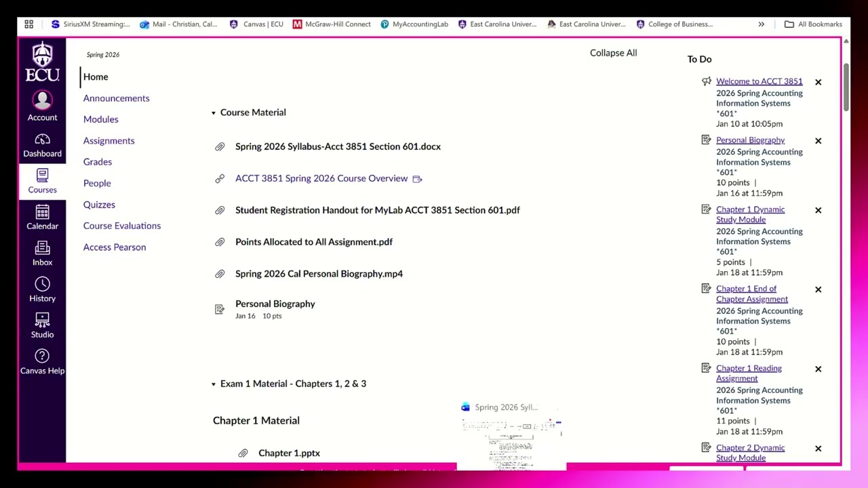868x488 pixels.
Task: Click browser apps grid icon
Action: pos(29,24)
